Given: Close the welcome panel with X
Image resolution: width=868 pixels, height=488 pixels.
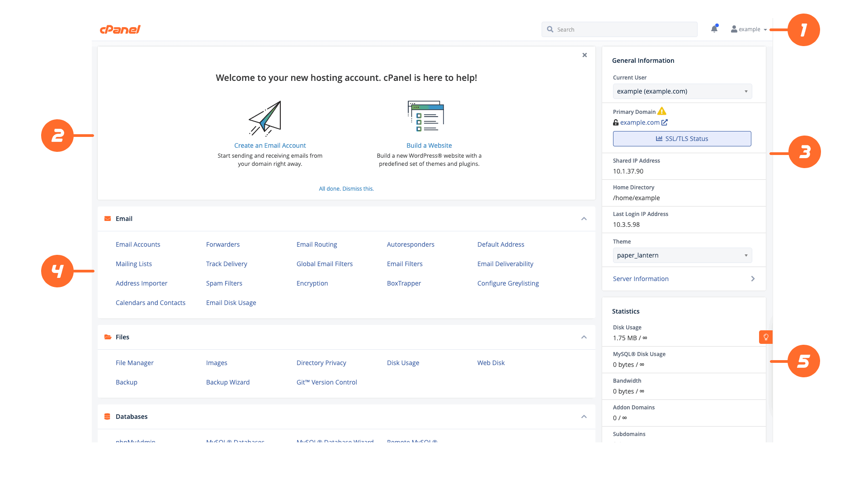Looking at the screenshot, I should 585,55.
